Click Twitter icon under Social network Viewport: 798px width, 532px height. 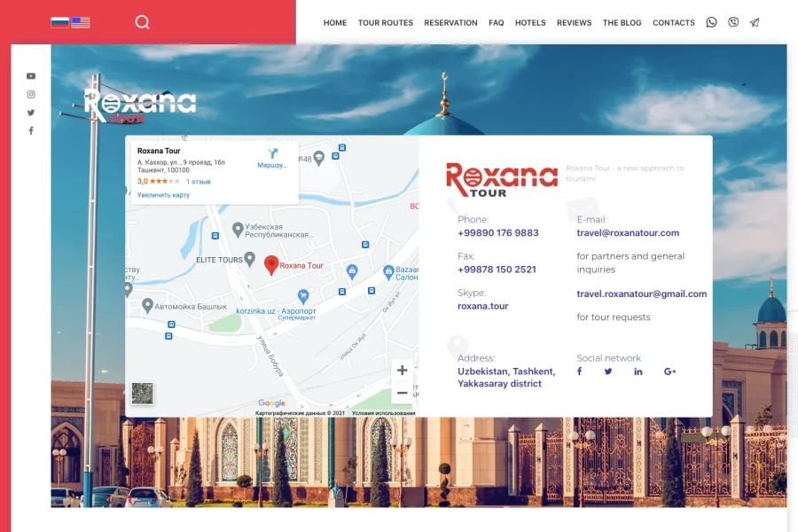pos(608,372)
